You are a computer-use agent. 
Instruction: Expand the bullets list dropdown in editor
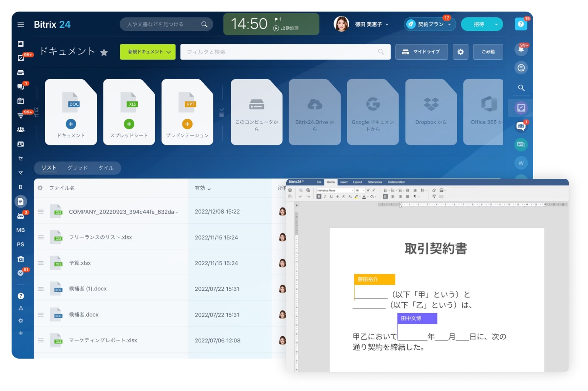point(389,190)
